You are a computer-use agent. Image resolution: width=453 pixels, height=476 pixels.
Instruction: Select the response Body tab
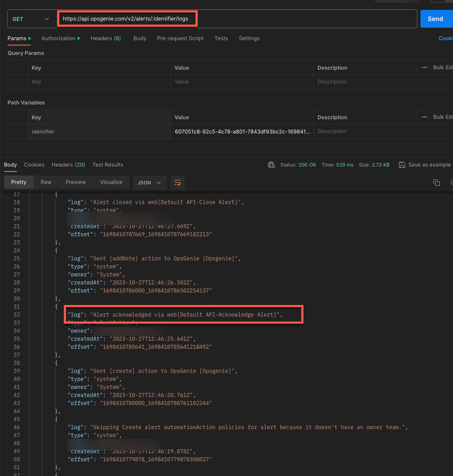pyautogui.click(x=10, y=165)
